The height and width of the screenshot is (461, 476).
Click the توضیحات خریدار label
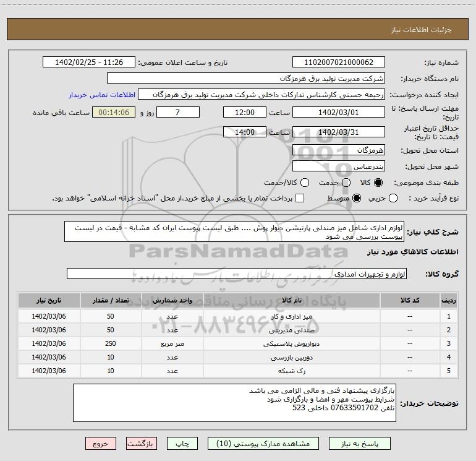429,403
